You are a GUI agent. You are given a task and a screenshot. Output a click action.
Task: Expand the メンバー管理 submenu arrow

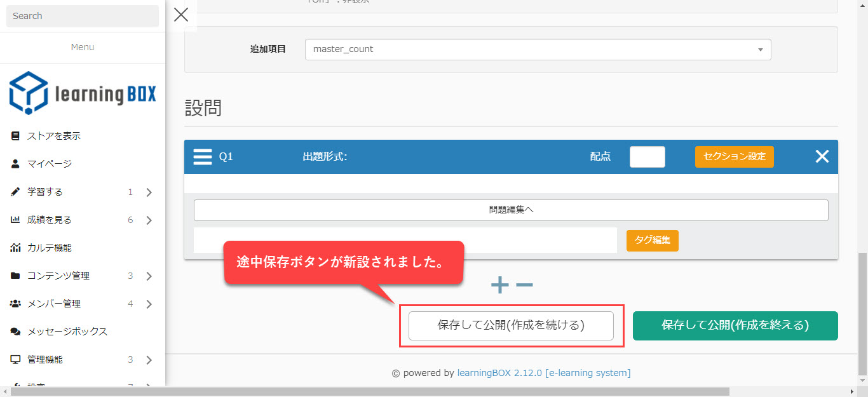pos(149,304)
